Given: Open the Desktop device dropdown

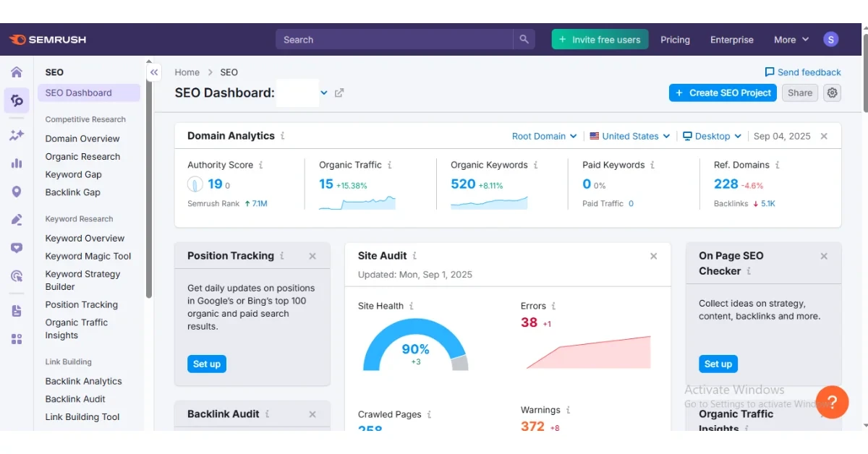Looking at the screenshot, I should tap(712, 136).
